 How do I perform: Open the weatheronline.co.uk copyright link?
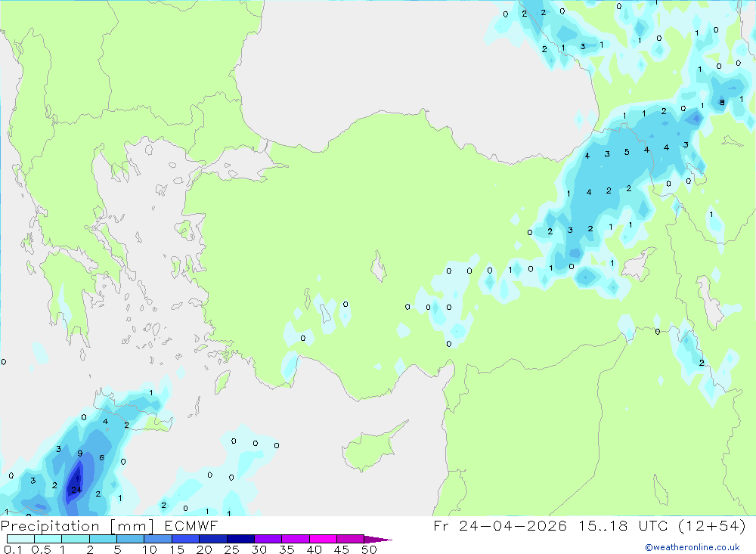(x=692, y=547)
